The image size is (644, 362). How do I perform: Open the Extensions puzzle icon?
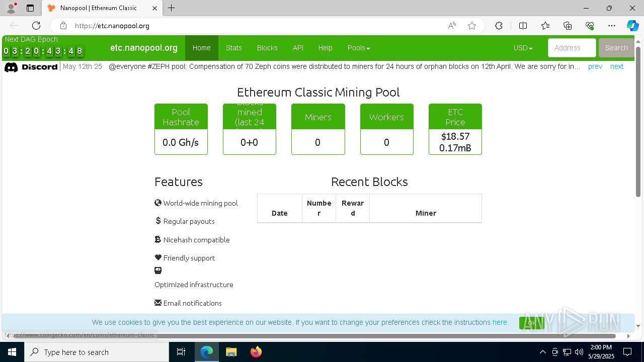coord(499,26)
